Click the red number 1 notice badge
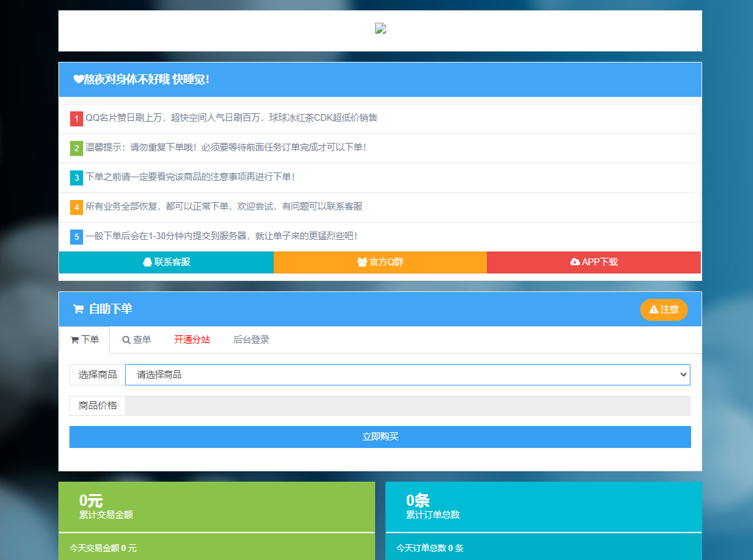753x560 pixels. click(76, 119)
